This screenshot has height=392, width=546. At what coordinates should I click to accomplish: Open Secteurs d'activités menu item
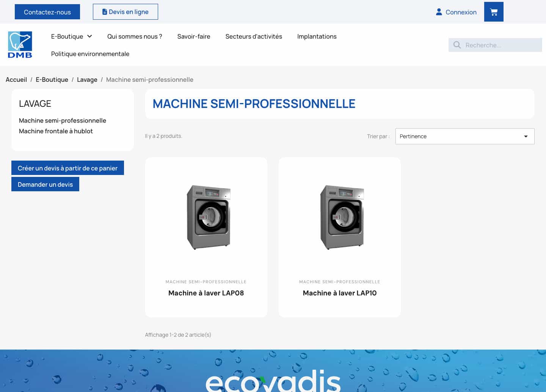click(254, 36)
